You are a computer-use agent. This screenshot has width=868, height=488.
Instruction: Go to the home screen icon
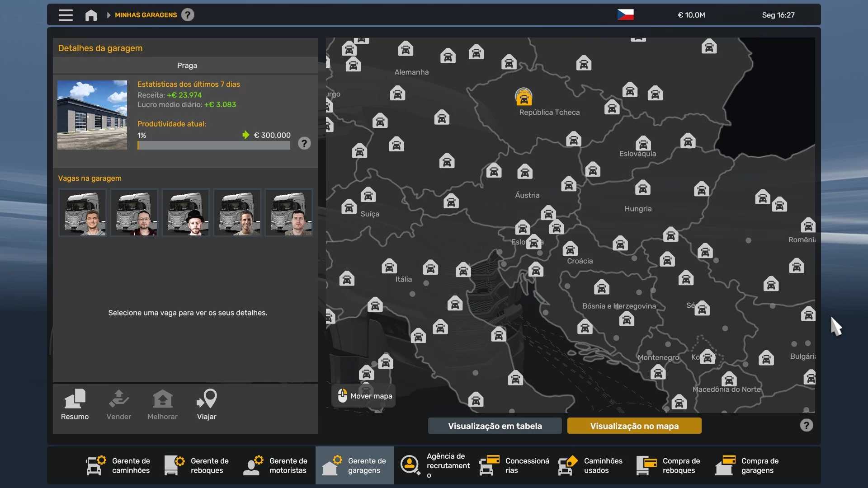(x=91, y=15)
